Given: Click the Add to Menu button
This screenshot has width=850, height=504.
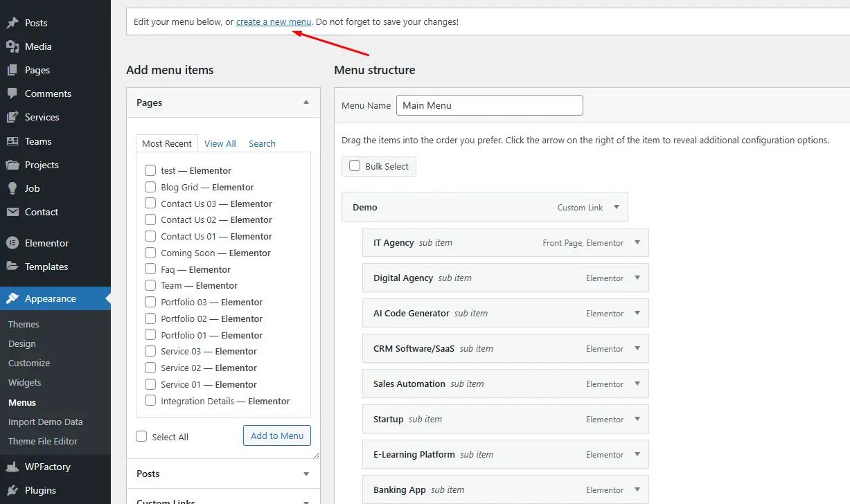Looking at the screenshot, I should 277,435.
